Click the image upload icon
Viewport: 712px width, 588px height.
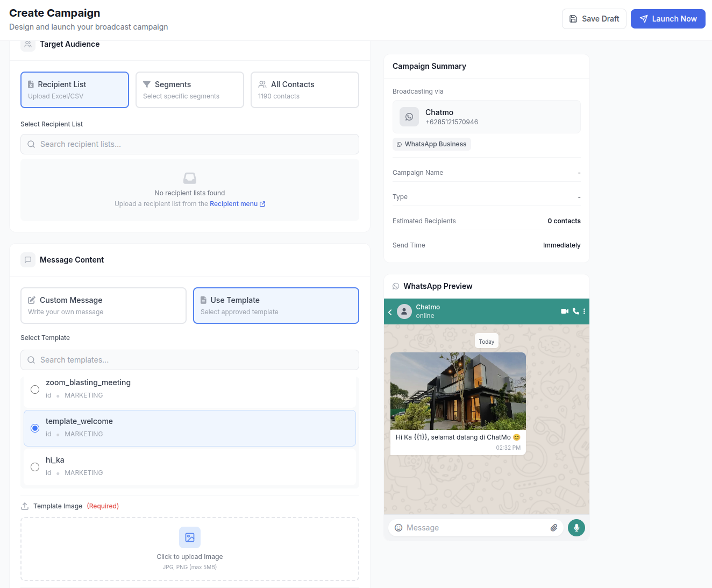[190, 537]
